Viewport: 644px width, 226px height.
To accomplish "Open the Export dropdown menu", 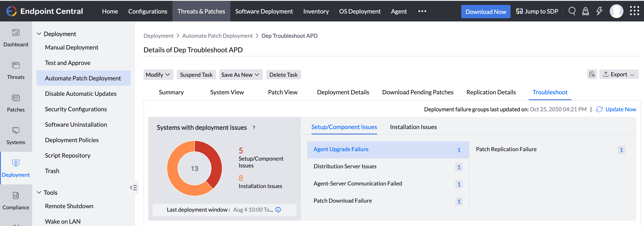I will click(x=619, y=74).
